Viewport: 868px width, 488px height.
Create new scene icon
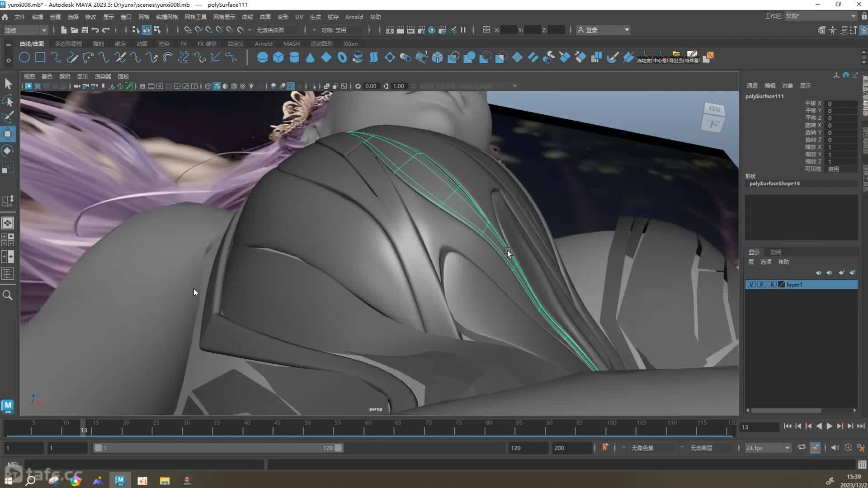(64, 30)
